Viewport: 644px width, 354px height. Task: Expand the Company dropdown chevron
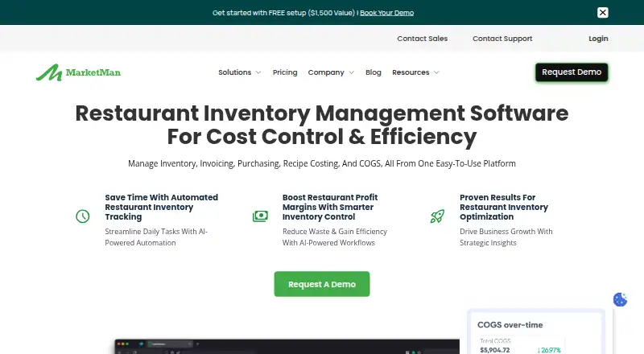[352, 72]
